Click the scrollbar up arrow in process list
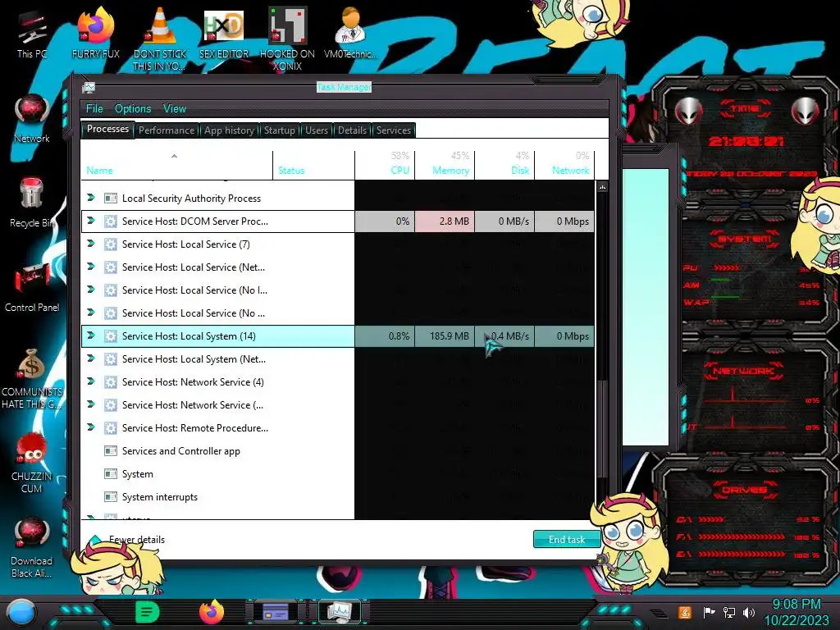The image size is (840, 630). click(x=603, y=187)
